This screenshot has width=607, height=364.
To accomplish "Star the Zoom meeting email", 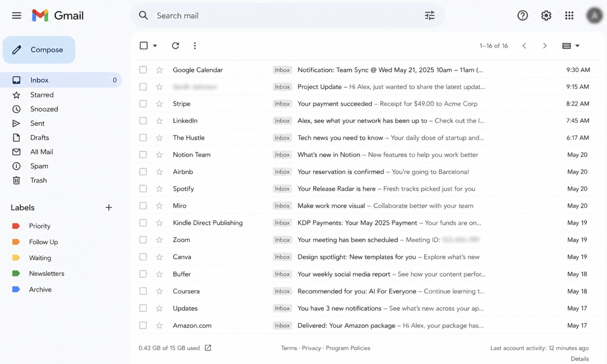I will [159, 240].
